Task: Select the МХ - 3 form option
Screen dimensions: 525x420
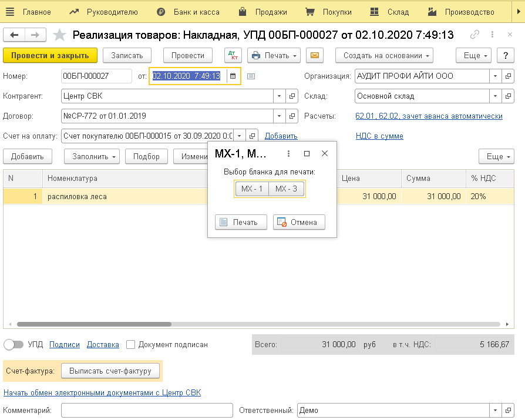Action: [287, 189]
